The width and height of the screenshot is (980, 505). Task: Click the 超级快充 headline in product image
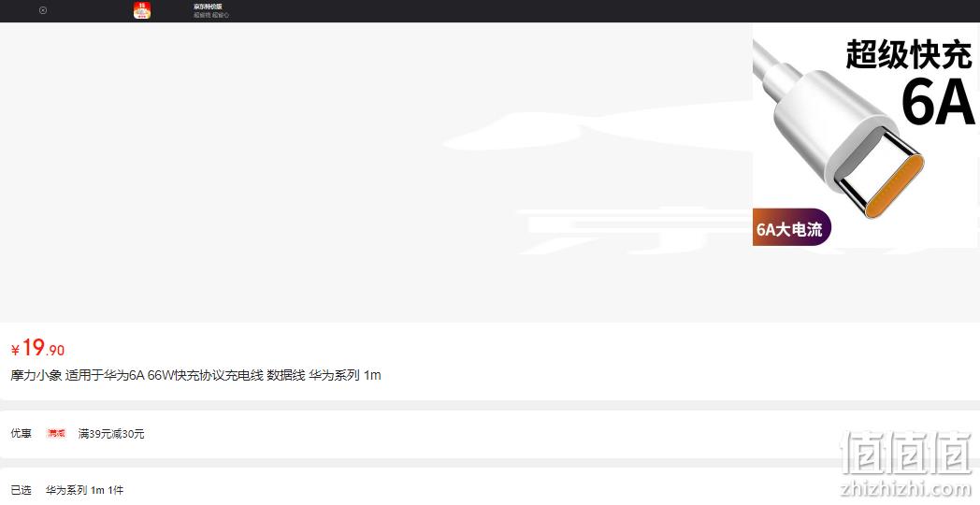pos(908,54)
